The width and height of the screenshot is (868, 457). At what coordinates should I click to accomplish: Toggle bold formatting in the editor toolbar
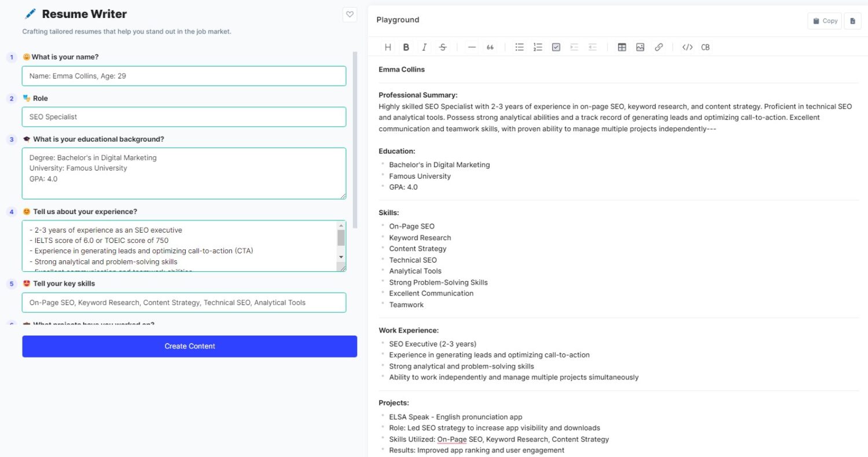click(x=406, y=47)
